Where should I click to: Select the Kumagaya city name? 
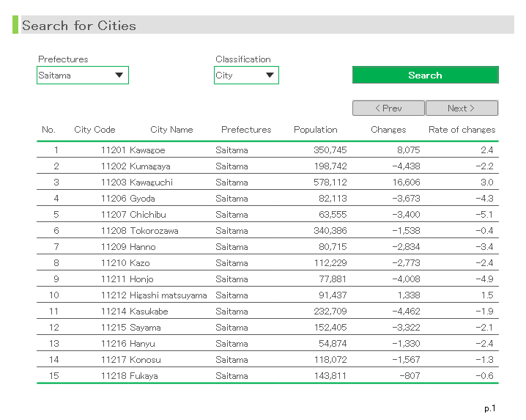pos(150,166)
